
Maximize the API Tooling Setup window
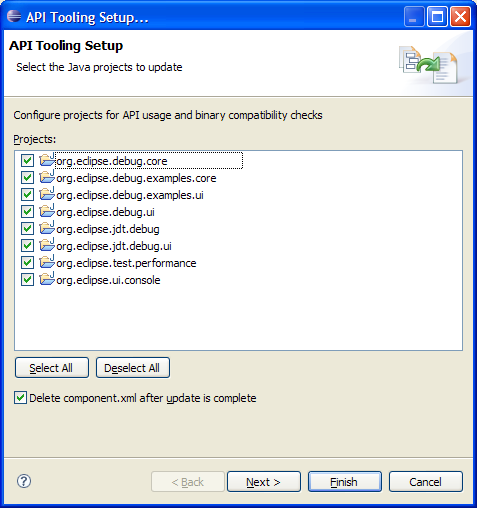click(x=437, y=17)
